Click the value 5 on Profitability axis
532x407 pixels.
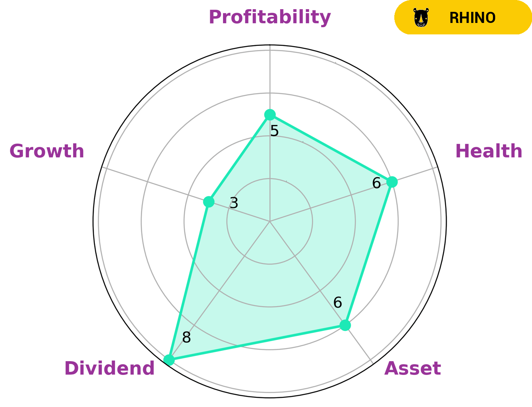point(275,131)
